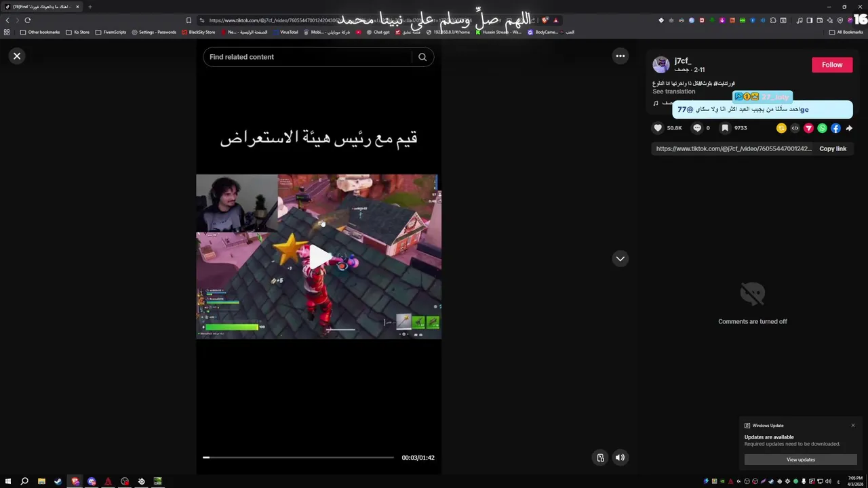Click See translation under caption
The image size is (868, 488).
pos(674,91)
